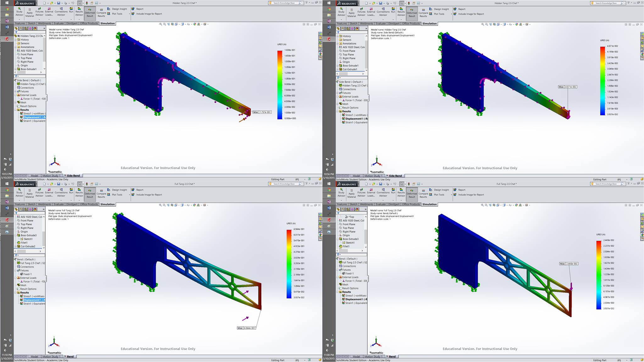The width and height of the screenshot is (644, 362).
Task: Open Apply Material in window showing Max 4.571e-002
Action: tap(352, 13)
